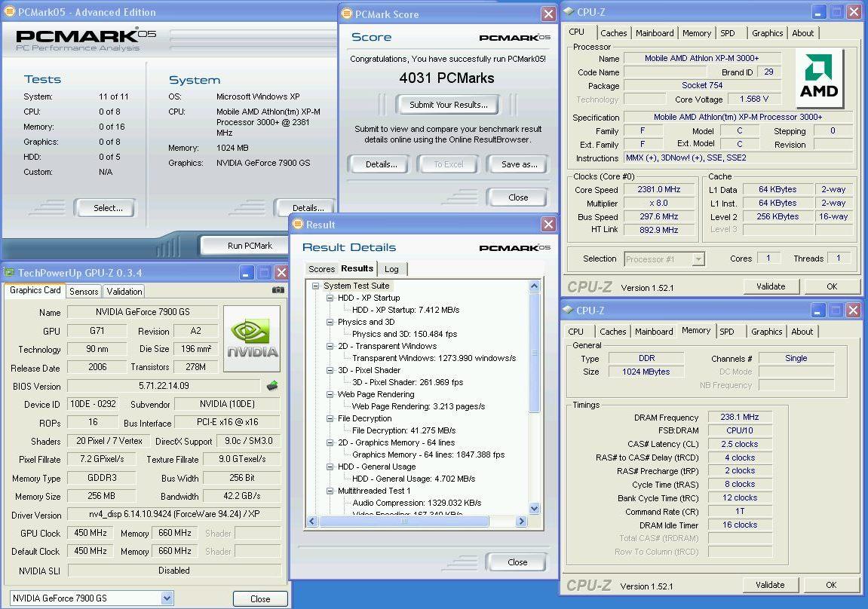
Task: Click OK in lower CPU-Z Memory window
Action: pyautogui.click(x=831, y=585)
